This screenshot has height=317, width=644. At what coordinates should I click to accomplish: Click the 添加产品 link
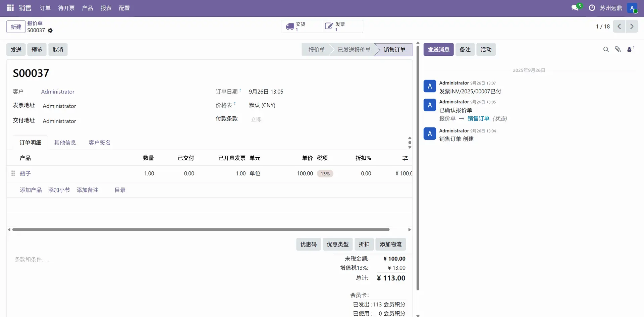(31, 190)
